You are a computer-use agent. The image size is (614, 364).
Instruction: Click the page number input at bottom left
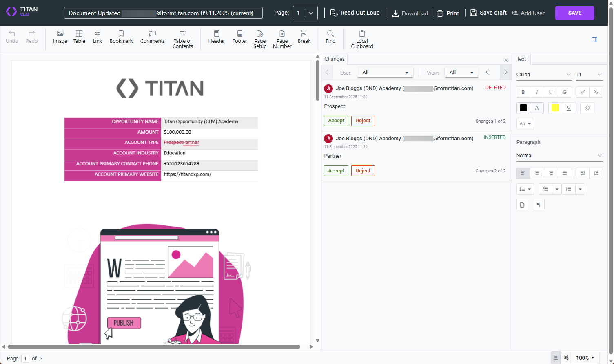(25, 358)
